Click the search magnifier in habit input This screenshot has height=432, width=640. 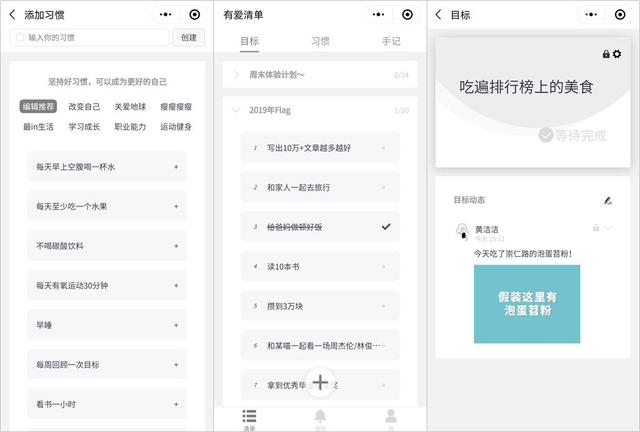(19, 38)
